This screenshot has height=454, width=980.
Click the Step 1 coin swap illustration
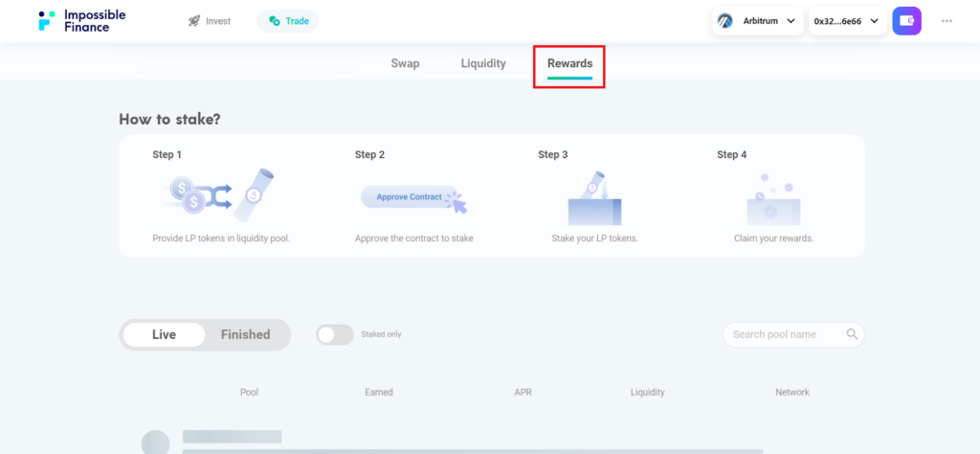(219, 195)
